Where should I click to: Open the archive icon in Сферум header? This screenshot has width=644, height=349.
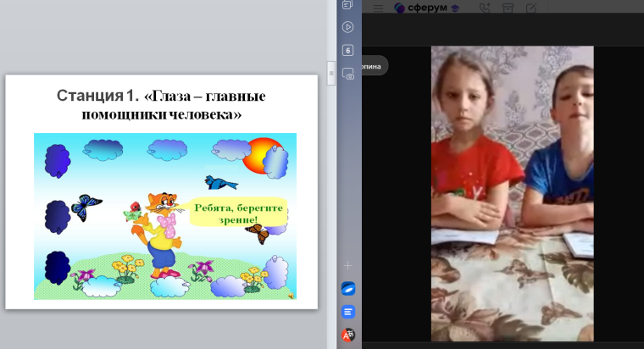pyautogui.click(x=508, y=8)
